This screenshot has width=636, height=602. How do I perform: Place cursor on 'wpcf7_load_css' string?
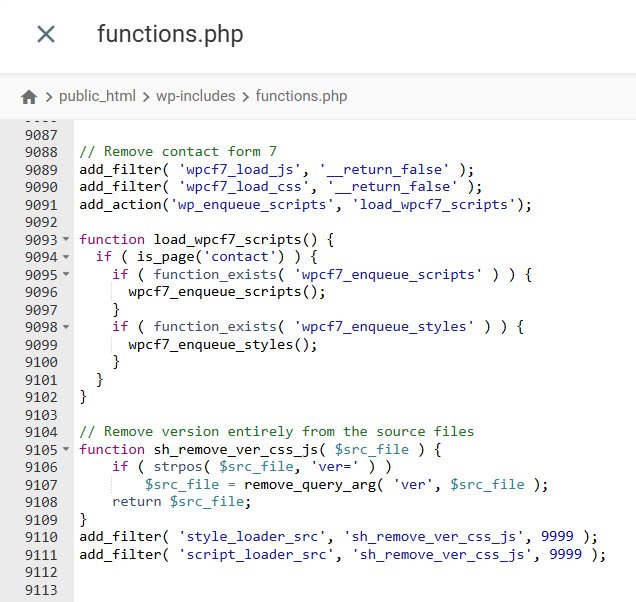pos(244,187)
